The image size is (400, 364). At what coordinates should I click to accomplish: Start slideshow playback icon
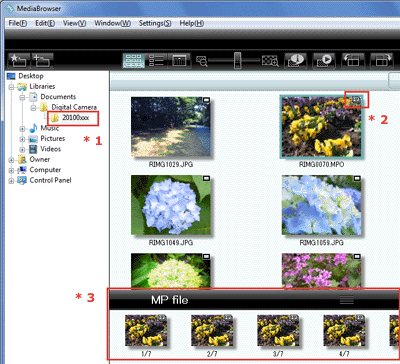point(324,61)
